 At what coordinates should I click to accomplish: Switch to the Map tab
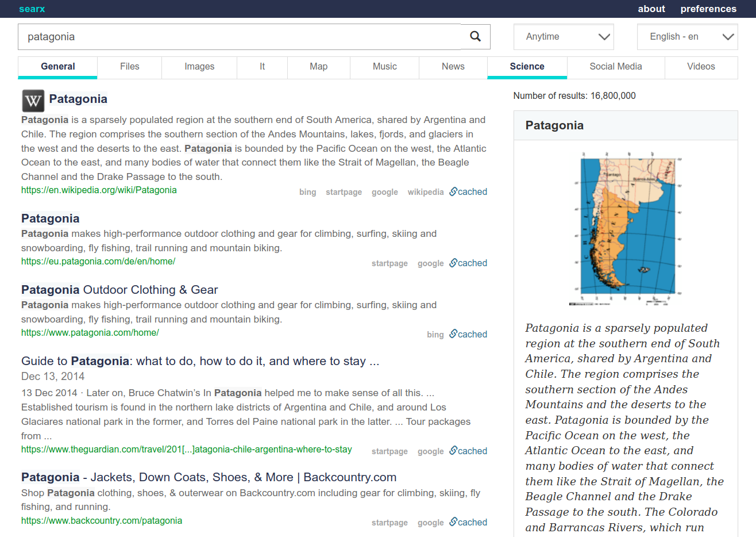click(x=318, y=67)
